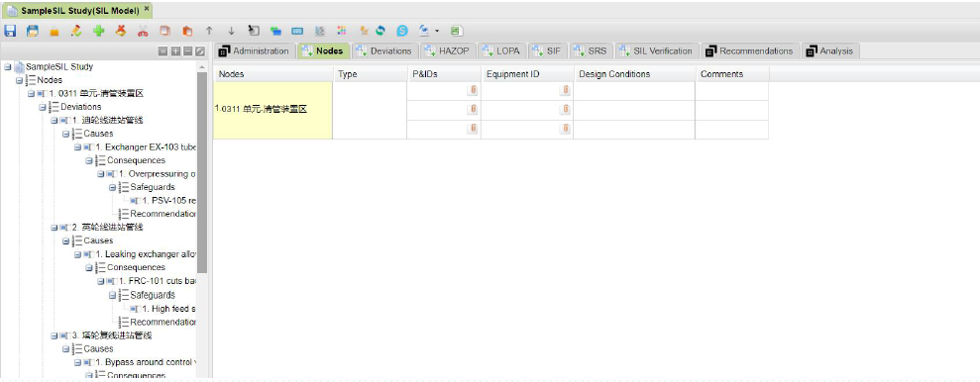This screenshot has width=980, height=382.
Task: Switch to the Deviations tab
Action: click(x=384, y=51)
